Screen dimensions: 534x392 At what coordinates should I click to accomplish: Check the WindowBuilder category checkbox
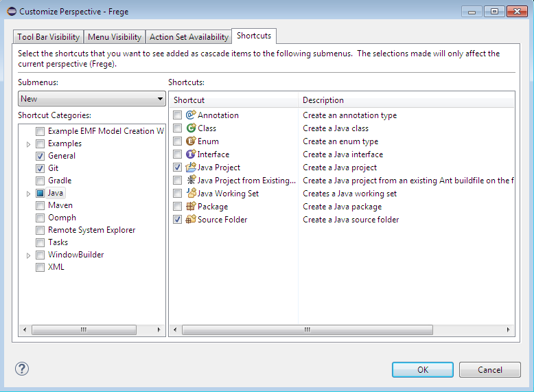(40, 255)
